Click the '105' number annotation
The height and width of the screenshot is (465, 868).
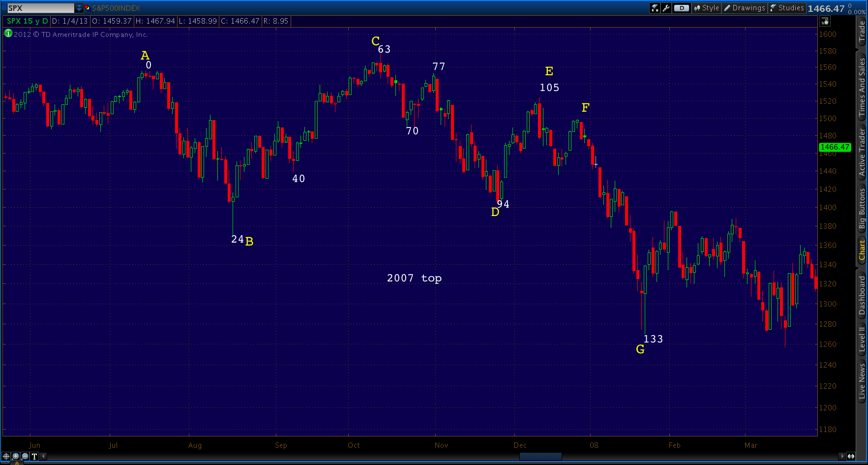(x=549, y=88)
